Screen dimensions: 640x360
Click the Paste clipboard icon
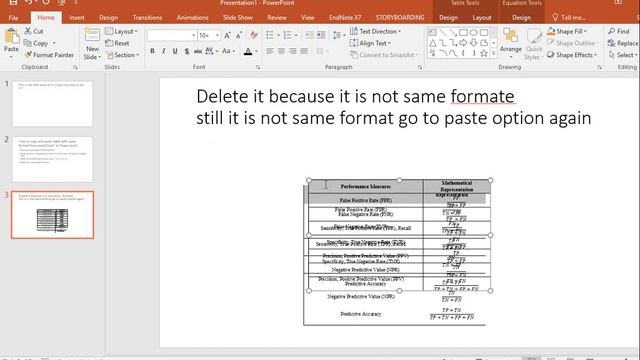click(11, 37)
